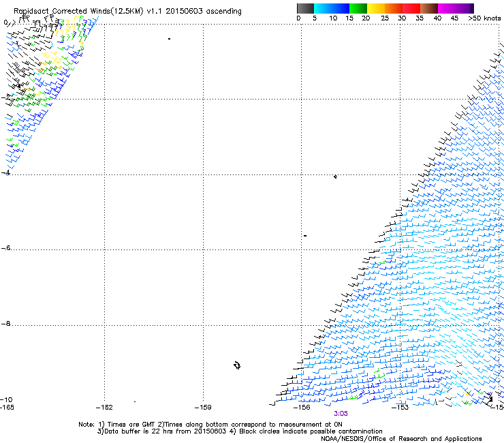
Task: Click the -4 latitude axis label
Action: (x=5, y=172)
